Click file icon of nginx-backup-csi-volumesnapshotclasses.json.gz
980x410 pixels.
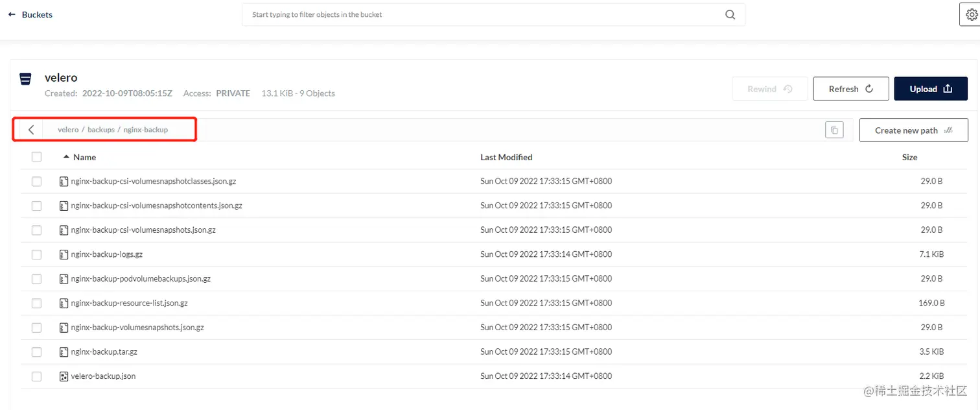64,182
